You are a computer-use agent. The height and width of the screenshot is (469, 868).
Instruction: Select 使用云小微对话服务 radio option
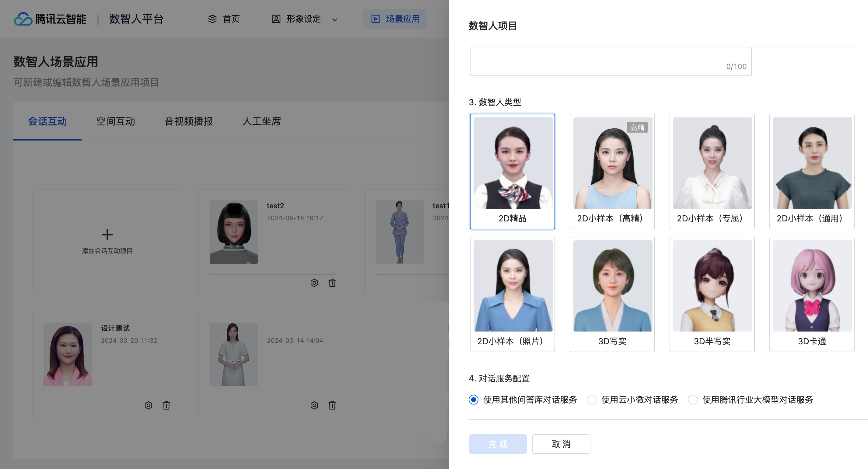coord(591,400)
